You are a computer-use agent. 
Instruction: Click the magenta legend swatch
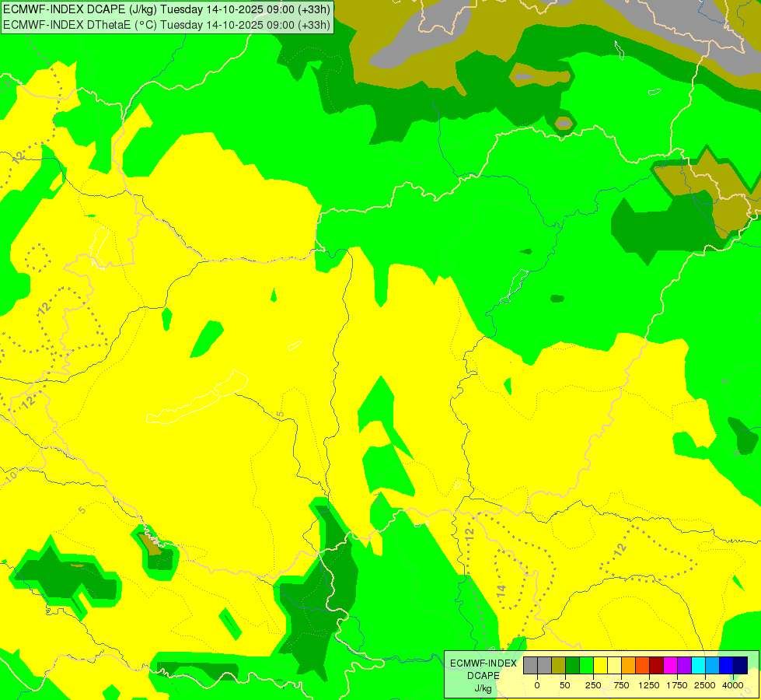point(671,666)
